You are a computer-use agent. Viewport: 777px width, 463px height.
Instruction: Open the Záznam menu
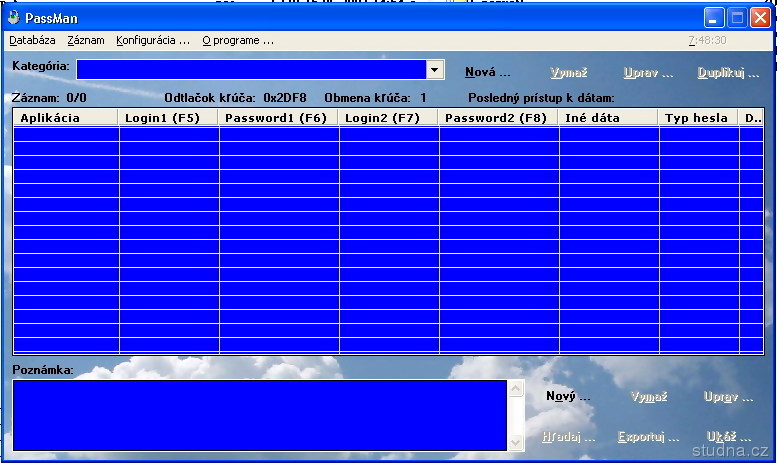(86, 41)
